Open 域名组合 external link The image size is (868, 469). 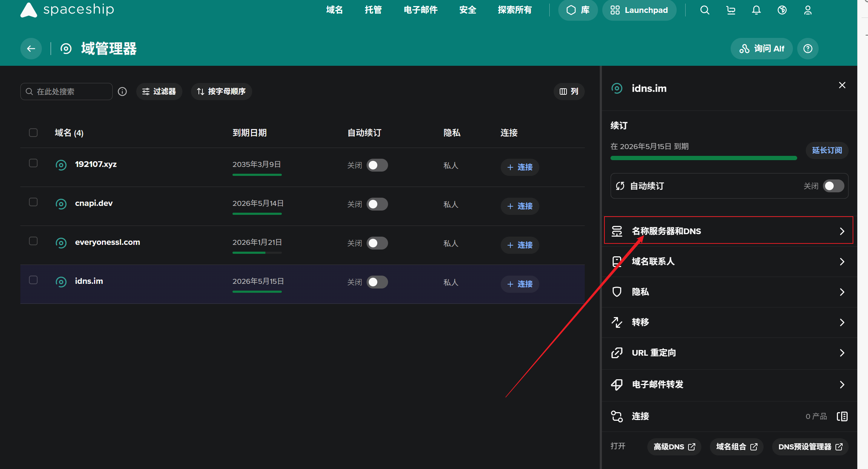click(x=737, y=447)
